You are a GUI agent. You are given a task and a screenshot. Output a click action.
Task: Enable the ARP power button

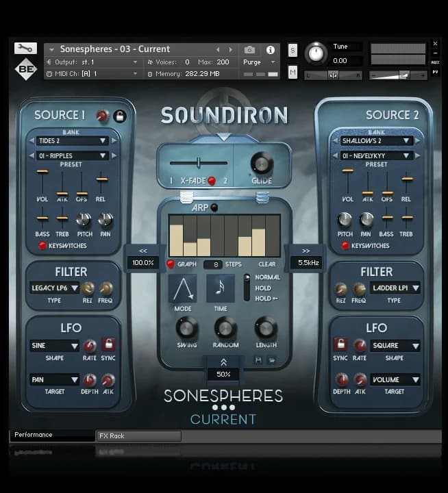214,208
